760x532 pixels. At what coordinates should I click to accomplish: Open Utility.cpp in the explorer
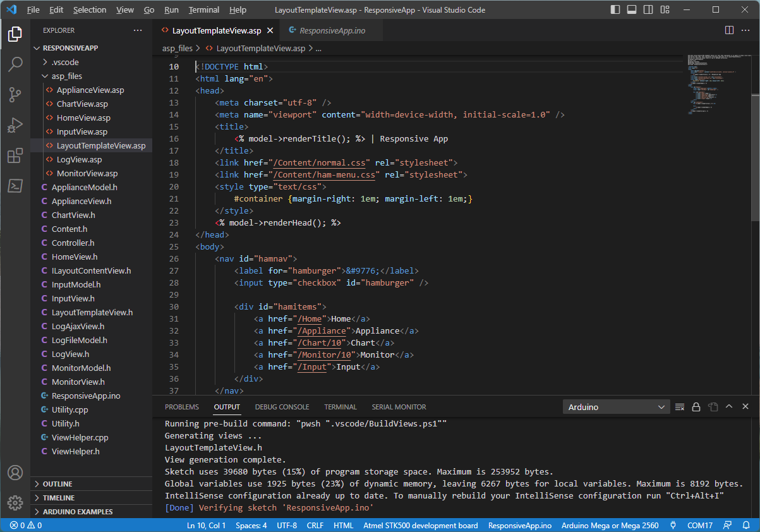(91, 409)
